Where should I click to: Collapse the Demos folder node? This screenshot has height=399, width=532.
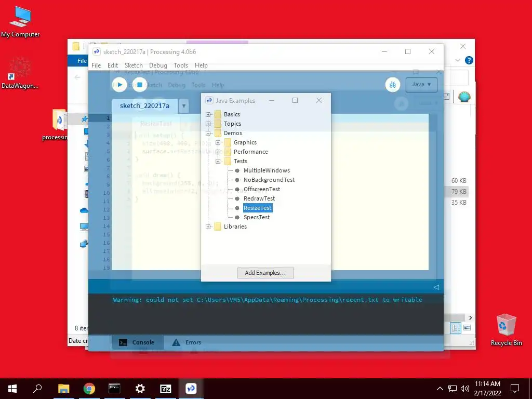point(208,134)
